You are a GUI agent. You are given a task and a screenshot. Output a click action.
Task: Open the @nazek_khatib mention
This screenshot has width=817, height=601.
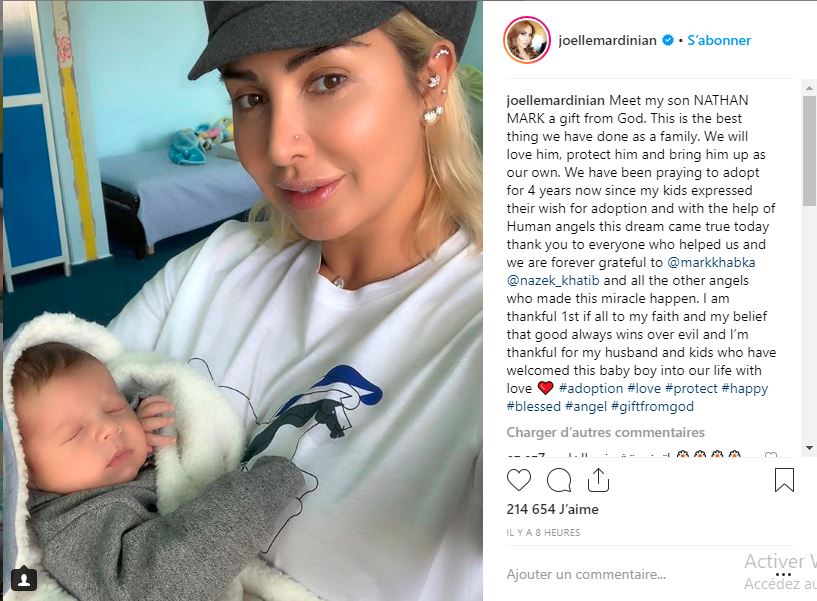553,280
